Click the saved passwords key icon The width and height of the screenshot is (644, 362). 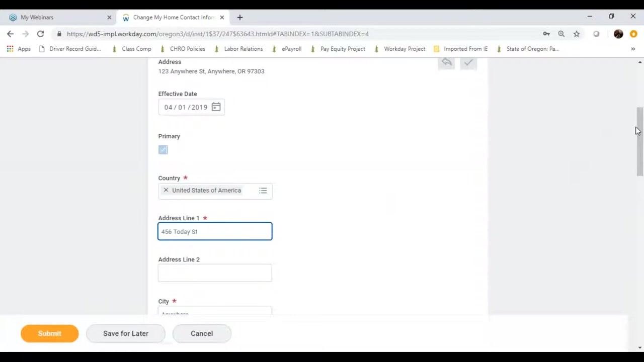coord(546,34)
